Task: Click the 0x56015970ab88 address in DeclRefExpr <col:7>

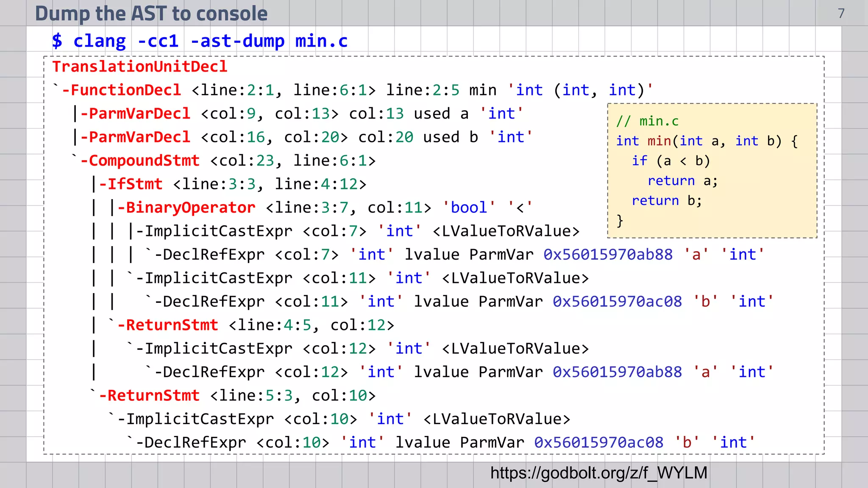Action: [x=608, y=255]
